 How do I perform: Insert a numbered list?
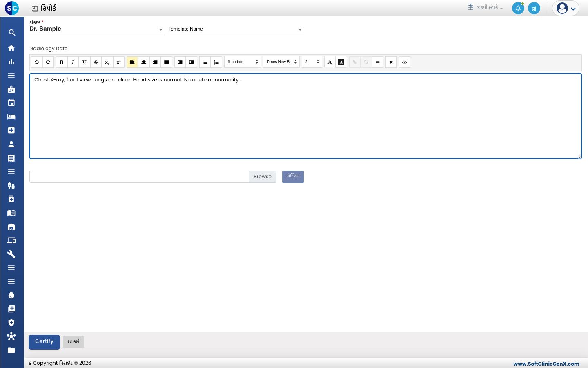click(x=216, y=62)
